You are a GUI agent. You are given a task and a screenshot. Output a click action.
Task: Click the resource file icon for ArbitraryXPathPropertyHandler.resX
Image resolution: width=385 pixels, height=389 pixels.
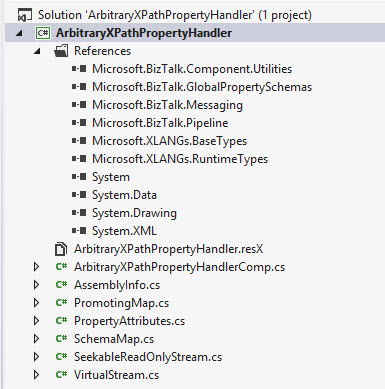[x=61, y=249]
